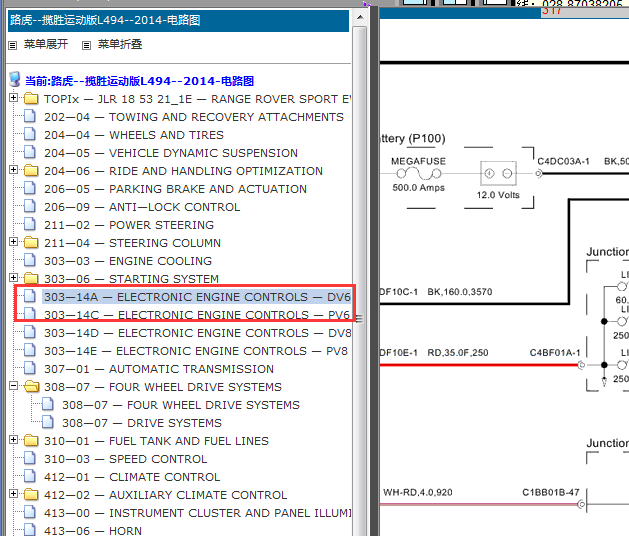This screenshot has width=629, height=536.
Task: Click page icon of 310-03 Speed Control
Action: coord(30,458)
